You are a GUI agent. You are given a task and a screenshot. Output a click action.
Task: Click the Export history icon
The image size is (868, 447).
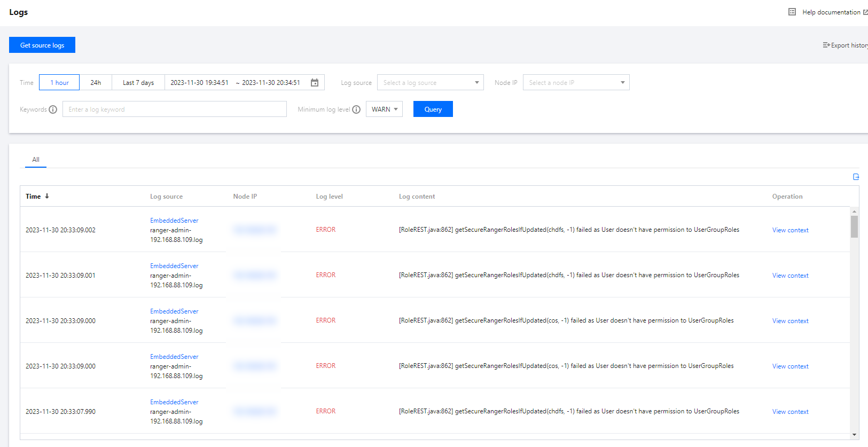826,45
